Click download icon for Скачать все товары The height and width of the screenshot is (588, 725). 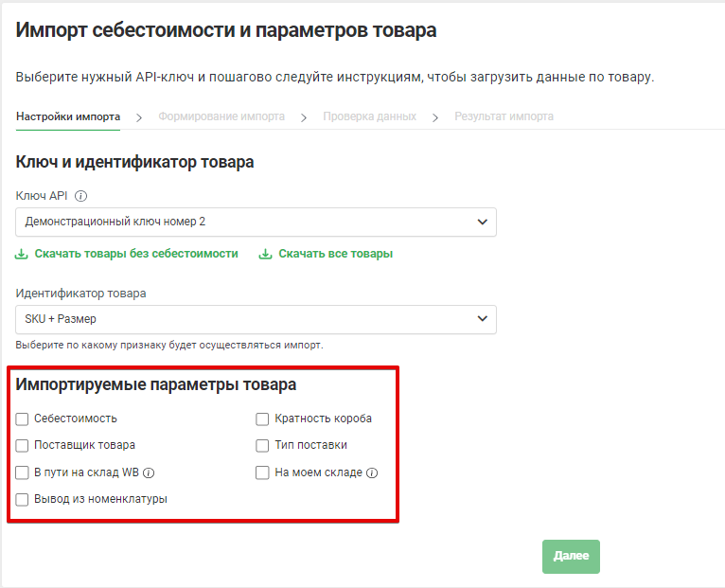coord(266,254)
